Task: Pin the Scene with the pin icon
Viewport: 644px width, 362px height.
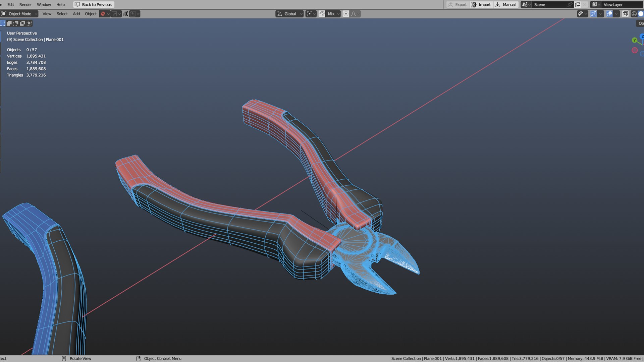Action: tap(570, 5)
